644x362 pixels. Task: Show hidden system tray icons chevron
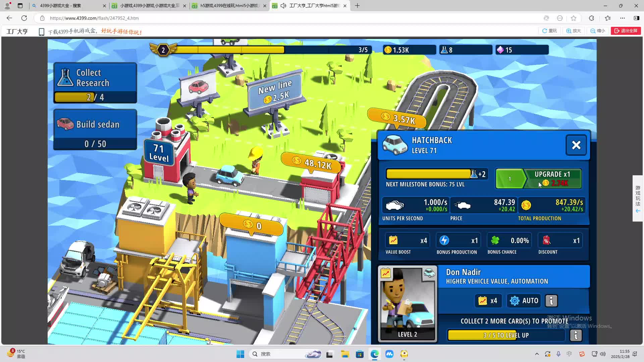pyautogui.click(x=537, y=354)
